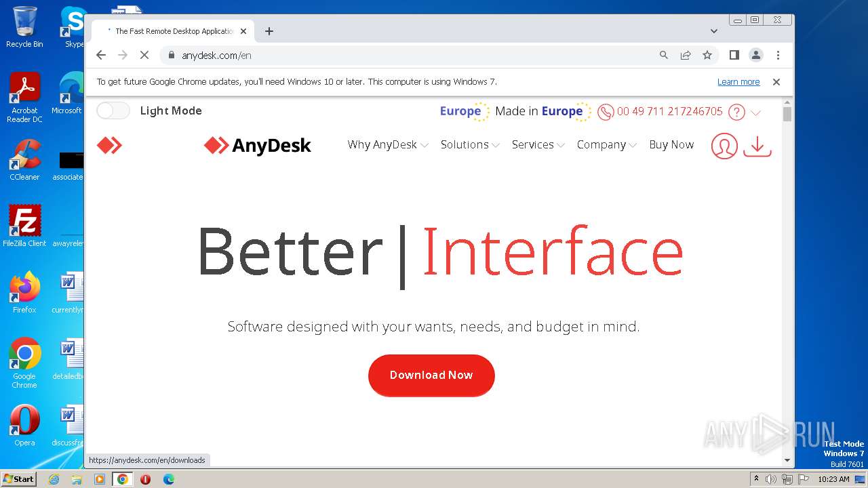Open the Firefox desktop icon
This screenshot has width=868, height=488.
(24, 293)
